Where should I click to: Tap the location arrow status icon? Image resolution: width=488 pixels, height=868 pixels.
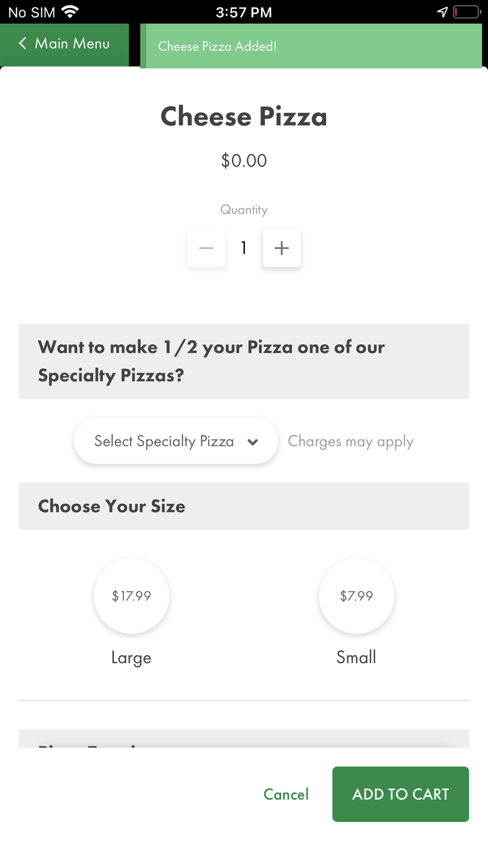coord(442,12)
